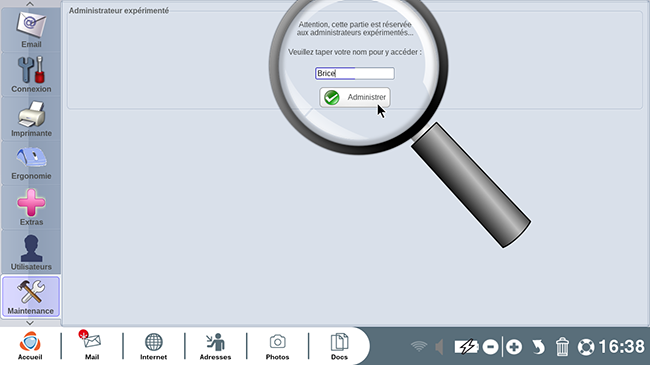Open the Extras pink plus icon
Image resolution: width=650 pixels, height=365 pixels.
point(31,207)
